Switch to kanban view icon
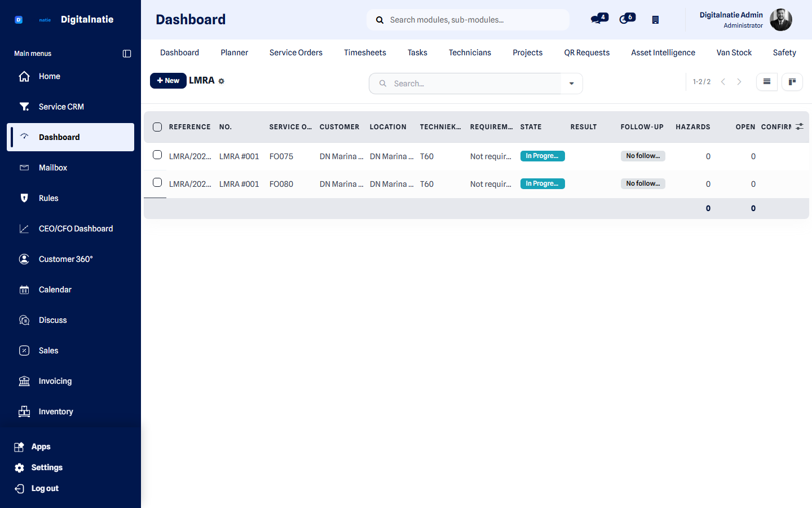812x508 pixels. coord(792,82)
